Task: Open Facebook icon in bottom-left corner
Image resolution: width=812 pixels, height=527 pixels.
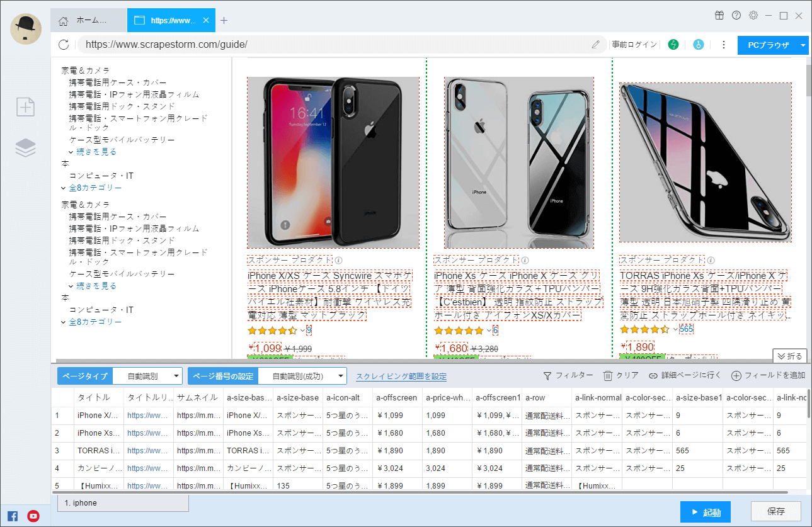Action: (13, 516)
